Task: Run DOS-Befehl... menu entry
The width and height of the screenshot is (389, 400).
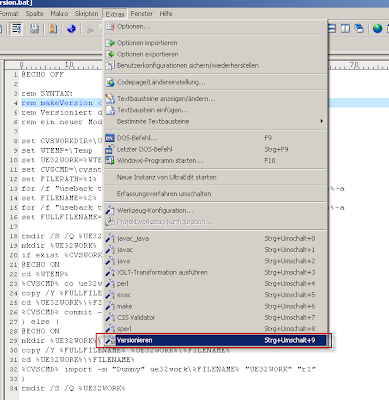Action: pos(216,138)
